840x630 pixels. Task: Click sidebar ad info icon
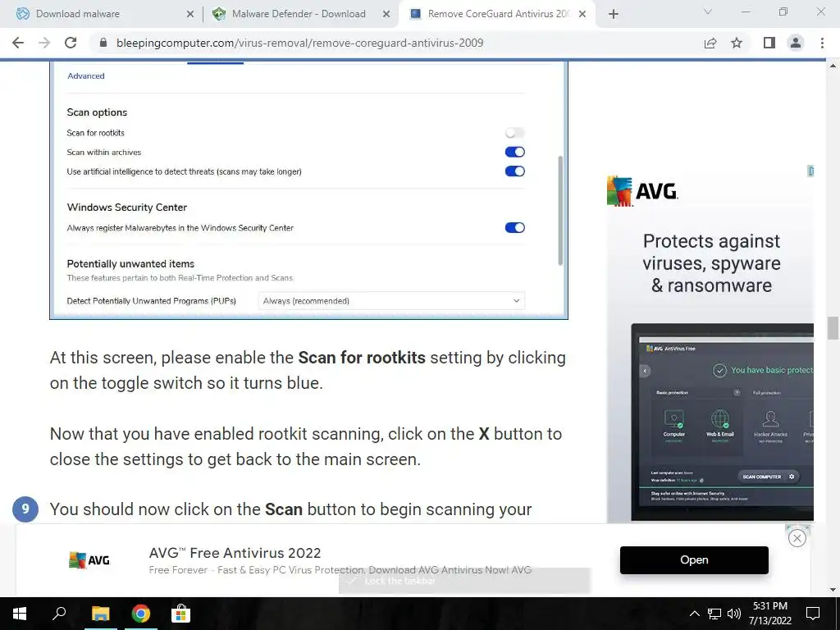tap(810, 171)
